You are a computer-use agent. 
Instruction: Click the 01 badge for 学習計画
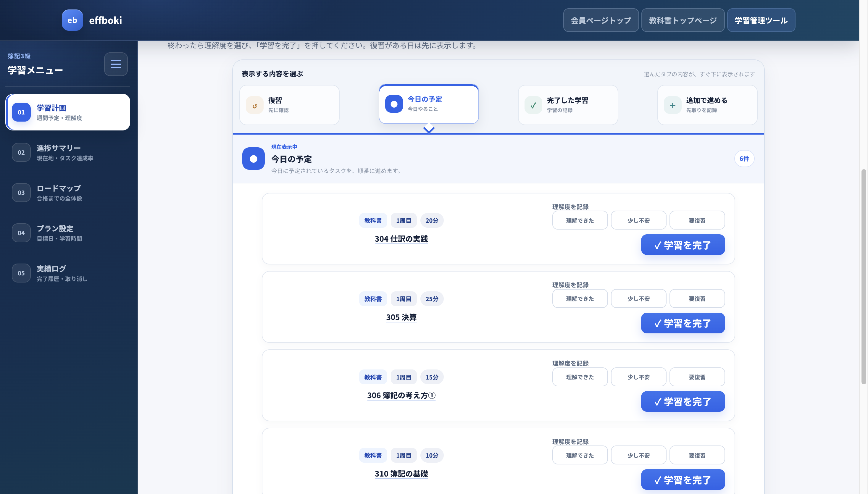(21, 112)
